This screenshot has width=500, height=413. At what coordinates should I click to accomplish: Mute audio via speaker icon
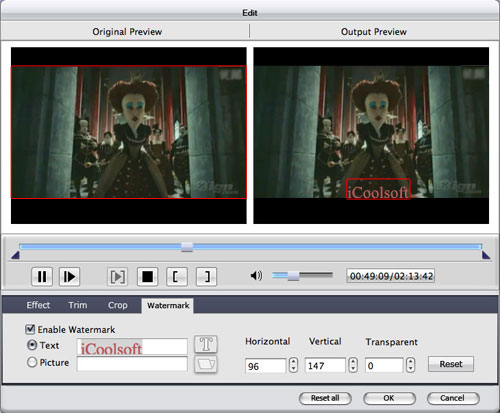(256, 276)
